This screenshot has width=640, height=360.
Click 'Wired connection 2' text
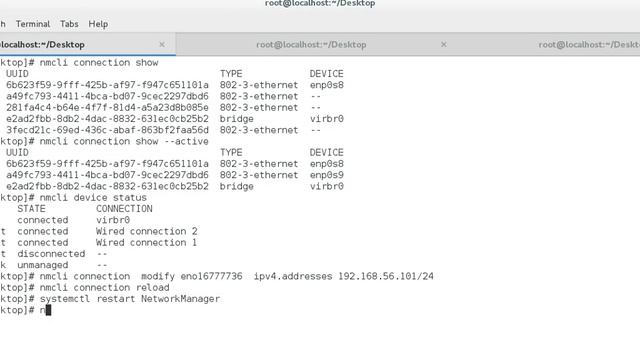pyautogui.click(x=147, y=231)
